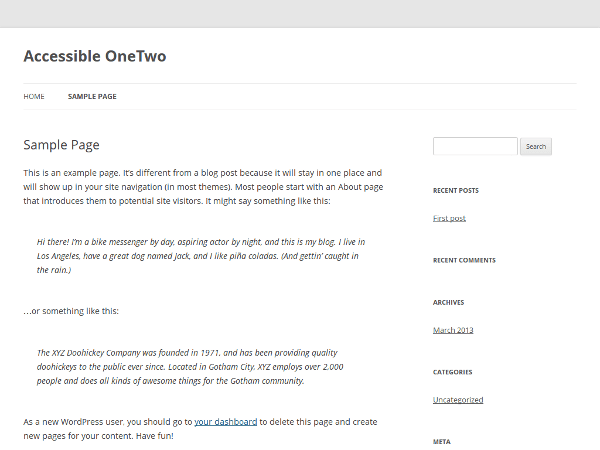
Task: Open the March 2013 archive link
Action: coord(453,330)
